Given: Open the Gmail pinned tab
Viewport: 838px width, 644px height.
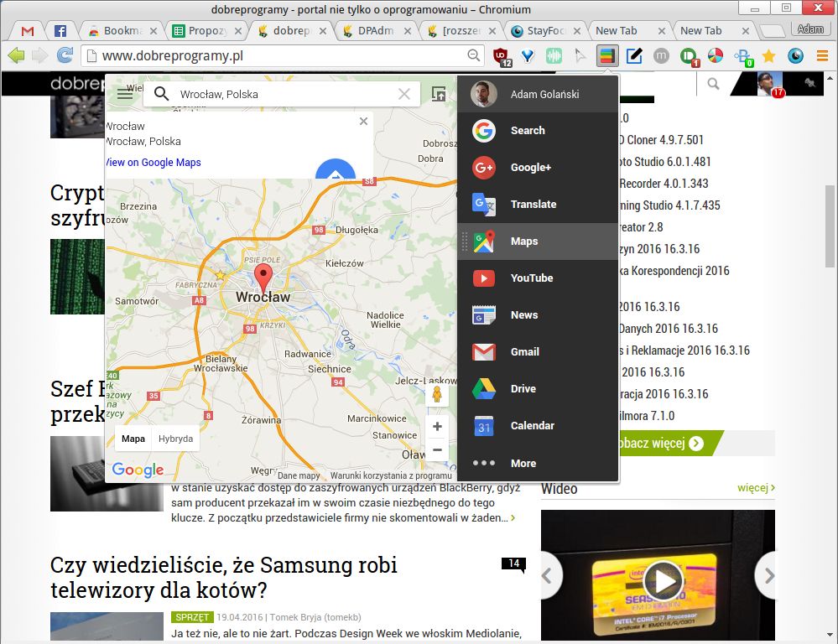Looking at the screenshot, I should 27,31.
